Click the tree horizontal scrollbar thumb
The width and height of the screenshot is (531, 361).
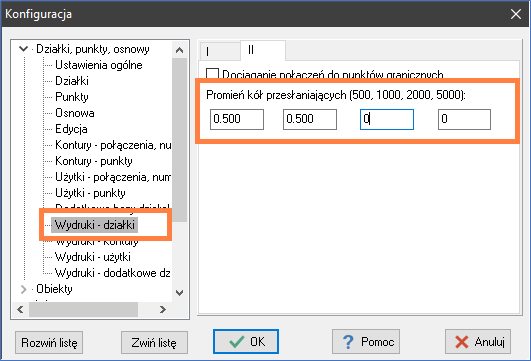point(83,310)
